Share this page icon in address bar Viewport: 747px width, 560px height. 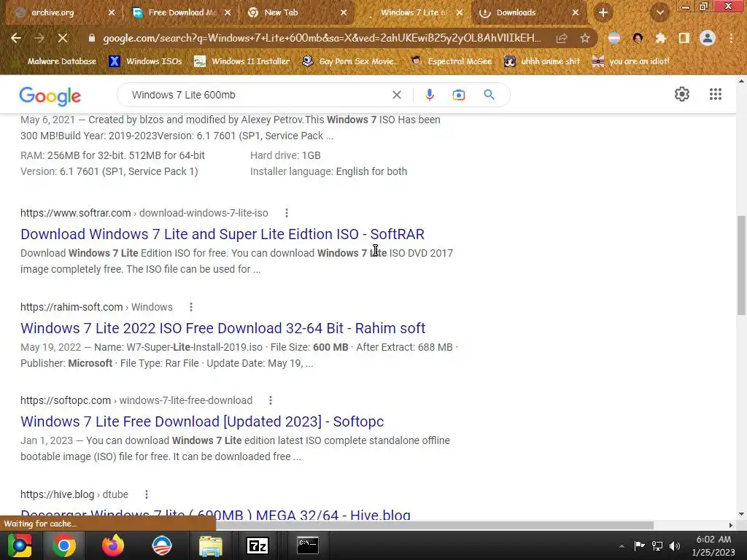coord(562,38)
